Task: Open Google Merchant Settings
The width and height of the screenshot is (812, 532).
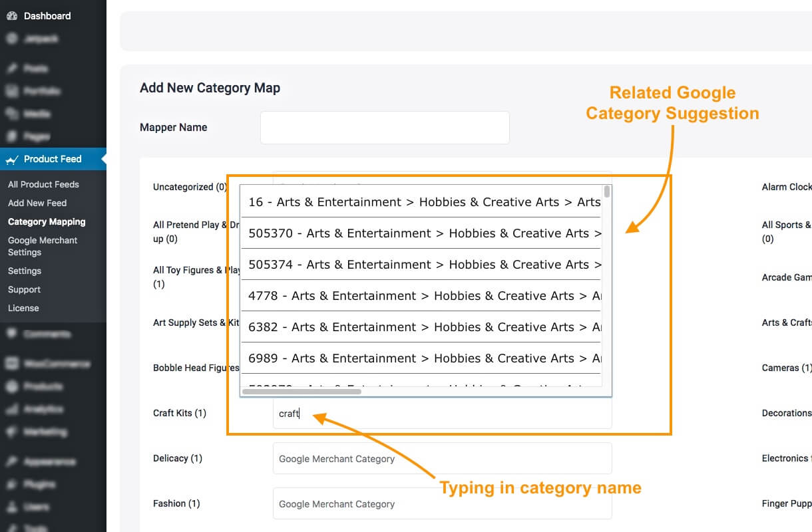Action: (x=43, y=246)
